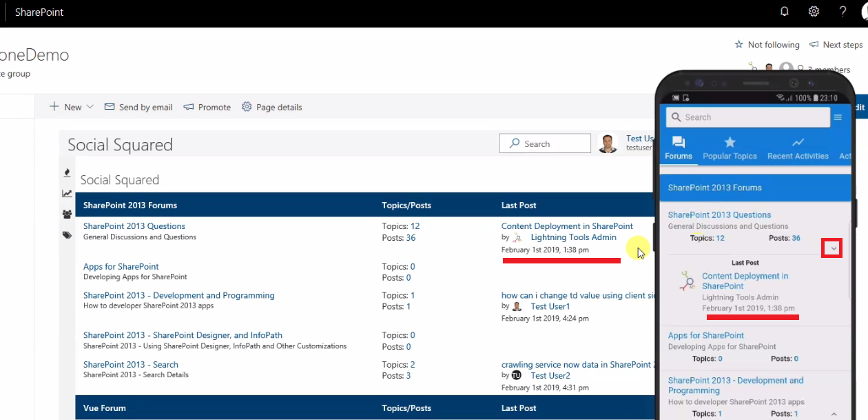This screenshot has height=420, width=868.
Task: Click Promote in the command bar
Action: coord(207,107)
